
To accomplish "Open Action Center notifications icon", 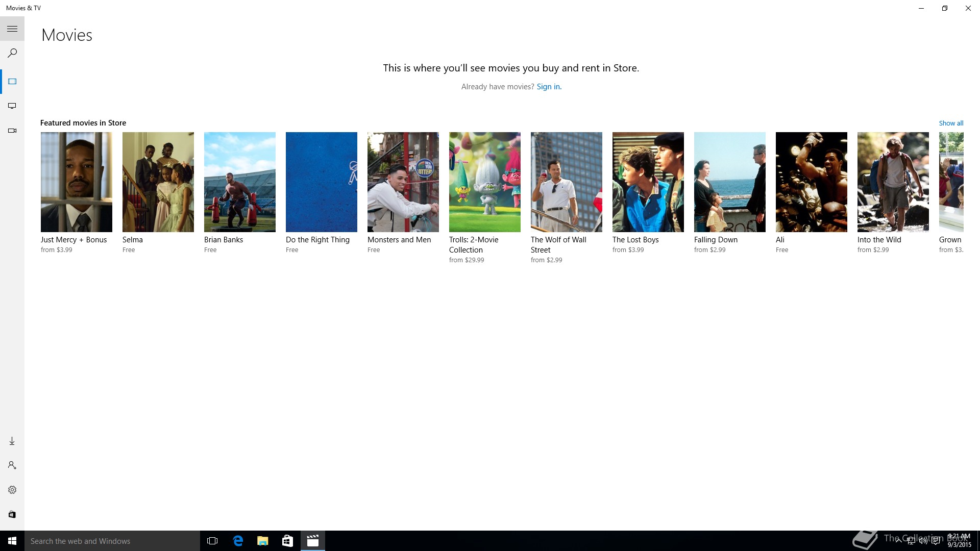I will click(x=936, y=541).
